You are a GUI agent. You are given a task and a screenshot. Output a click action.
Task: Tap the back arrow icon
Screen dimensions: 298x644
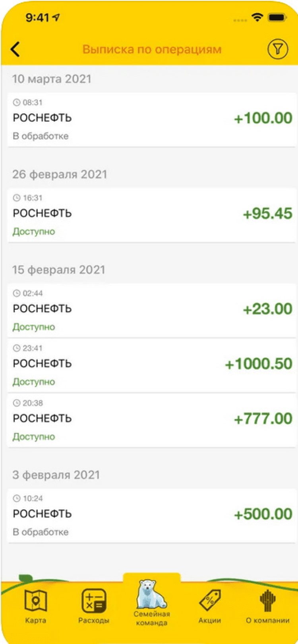15,49
